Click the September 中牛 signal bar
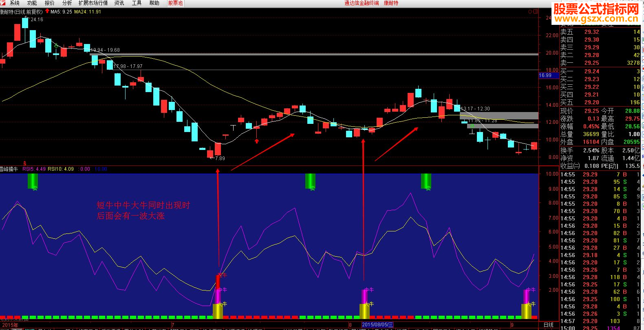 (x=526, y=296)
